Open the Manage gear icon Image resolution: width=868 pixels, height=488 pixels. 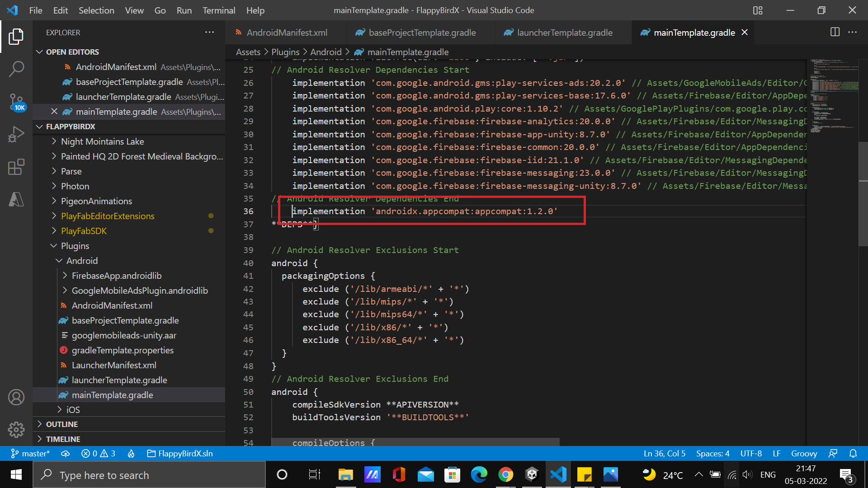[16, 430]
